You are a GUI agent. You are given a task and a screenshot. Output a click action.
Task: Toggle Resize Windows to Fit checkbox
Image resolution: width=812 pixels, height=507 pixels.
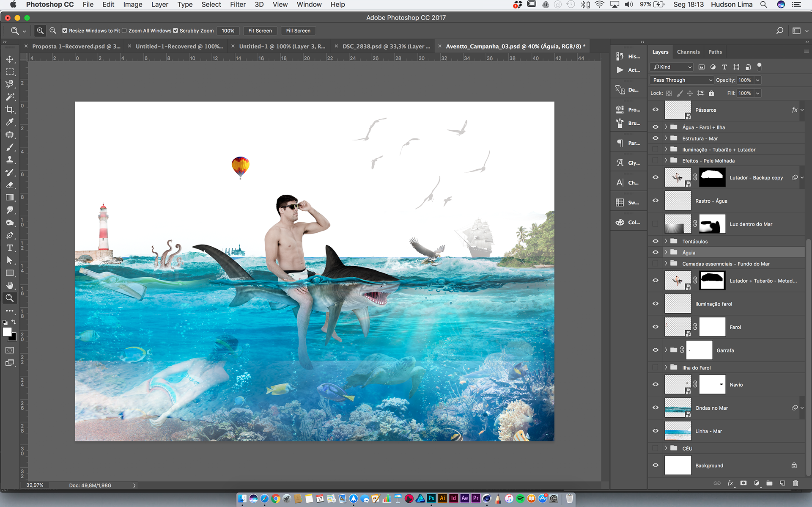(x=65, y=30)
